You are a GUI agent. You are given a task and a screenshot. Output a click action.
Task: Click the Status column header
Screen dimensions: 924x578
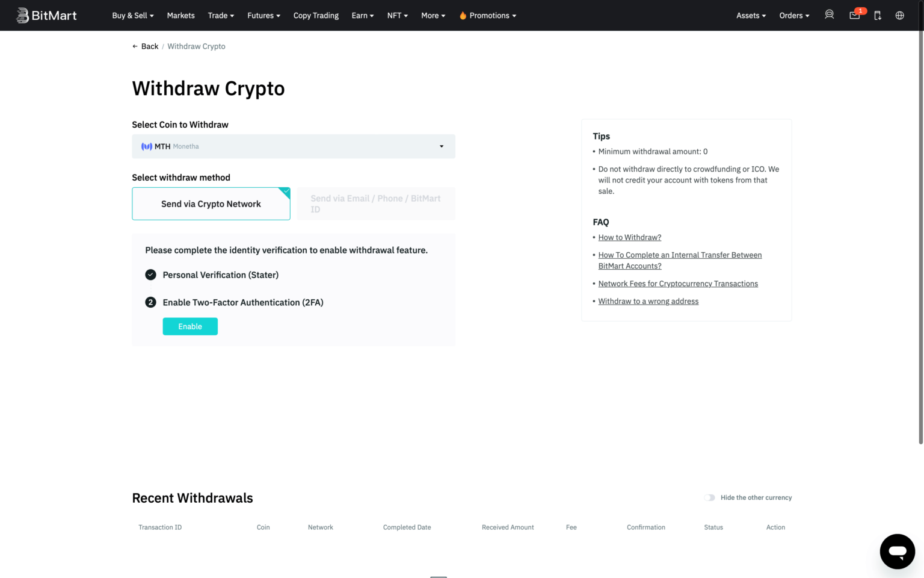713,527
